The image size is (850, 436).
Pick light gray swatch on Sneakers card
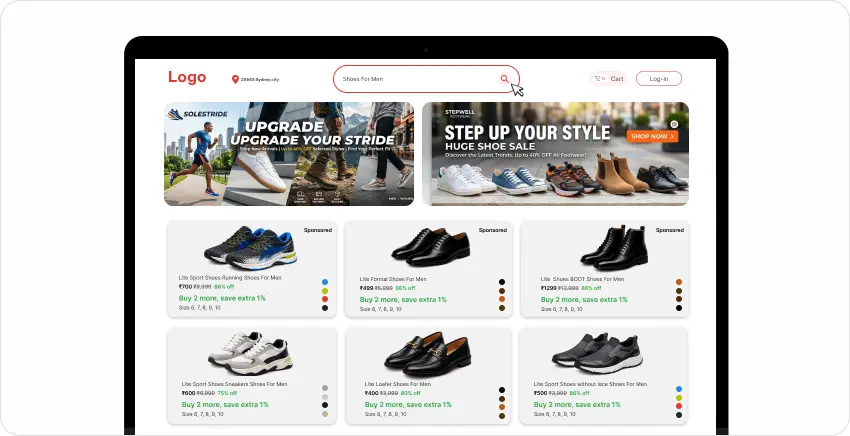325,396
